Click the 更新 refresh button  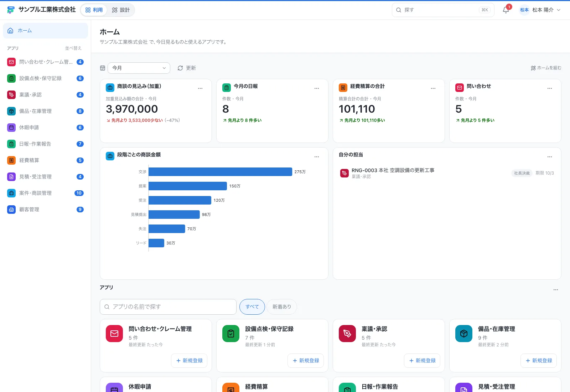[187, 68]
